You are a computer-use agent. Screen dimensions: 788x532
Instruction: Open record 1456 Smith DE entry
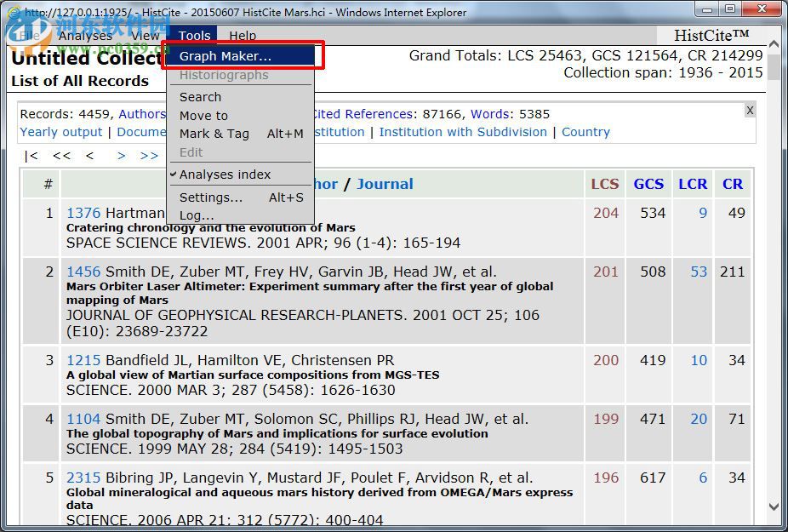[83, 272]
